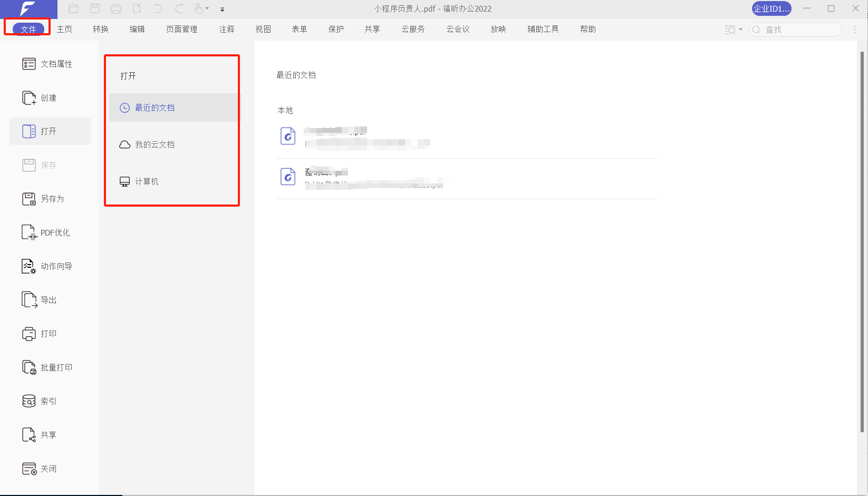Image resolution: width=868 pixels, height=496 pixels.
Task: Click the hand tool icon in quick toolbar
Action: [x=199, y=8]
